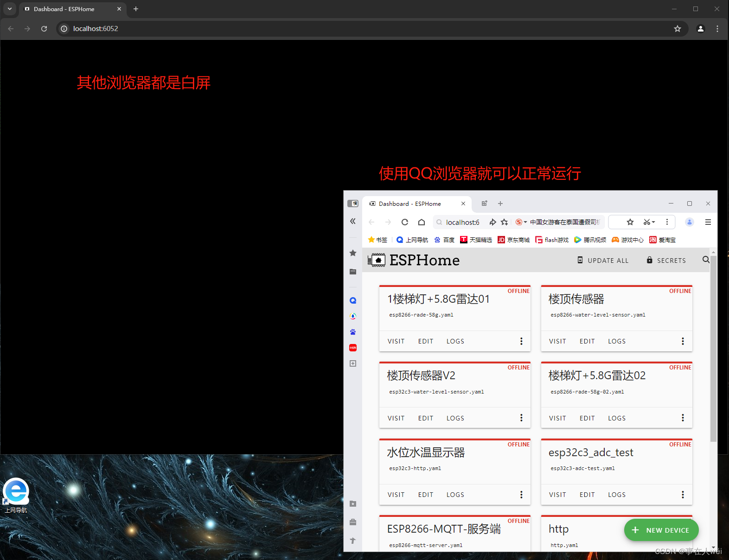
Task: Open more options for 楼梯灯+5.8G雷达02
Action: (683, 418)
